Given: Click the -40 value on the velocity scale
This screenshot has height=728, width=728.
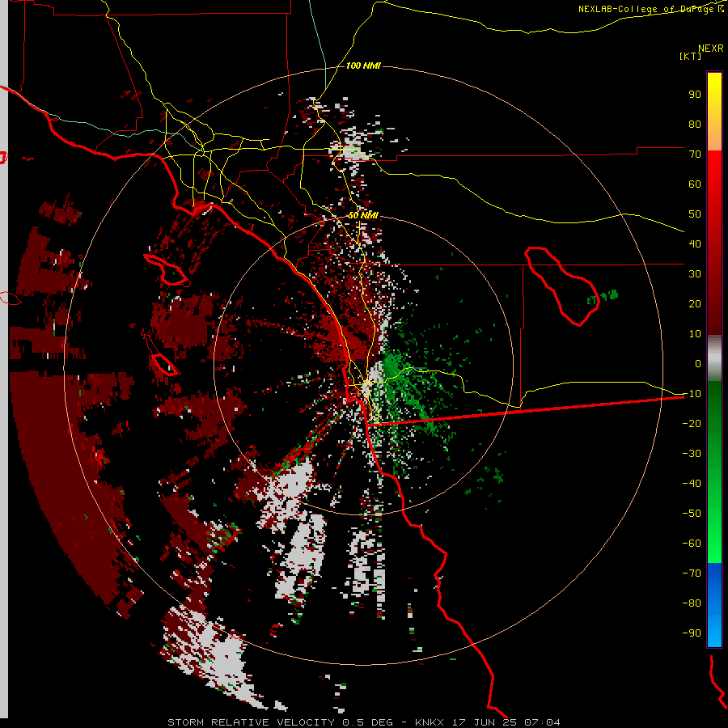Looking at the screenshot, I should click(x=692, y=484).
